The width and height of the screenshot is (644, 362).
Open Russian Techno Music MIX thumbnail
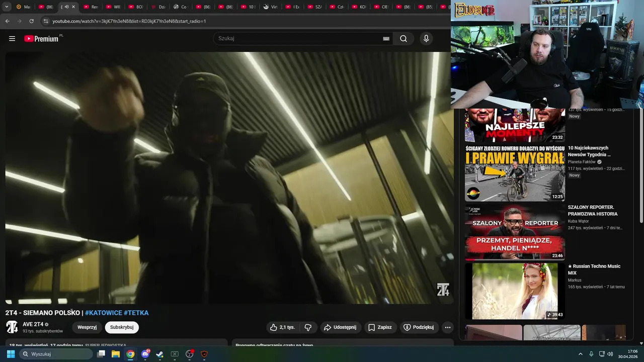point(515,291)
